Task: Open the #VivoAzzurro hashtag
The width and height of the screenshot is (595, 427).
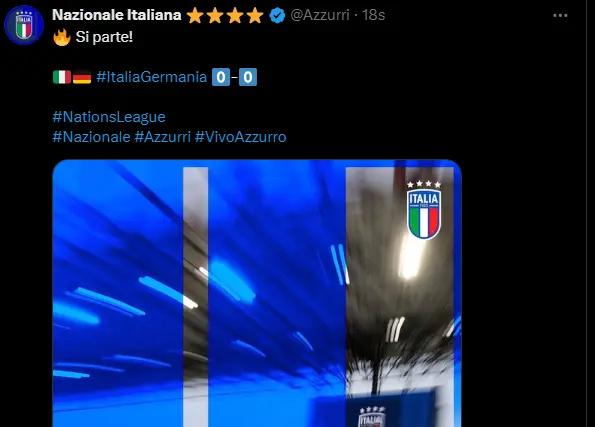Action: 241,137
